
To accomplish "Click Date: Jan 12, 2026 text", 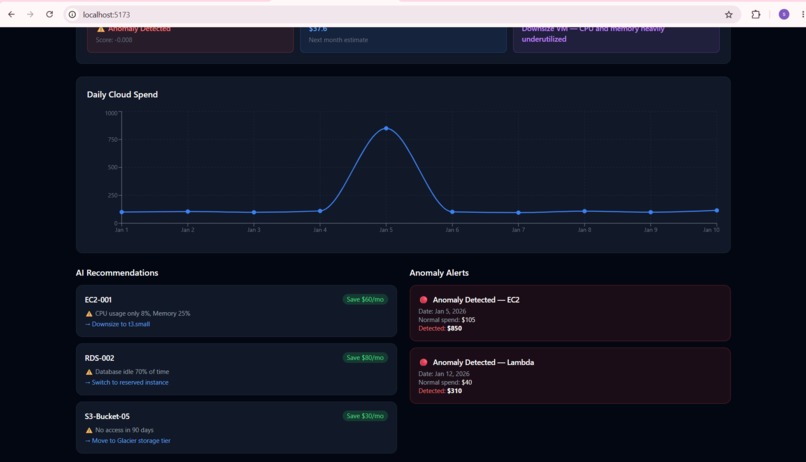I will [x=444, y=374].
